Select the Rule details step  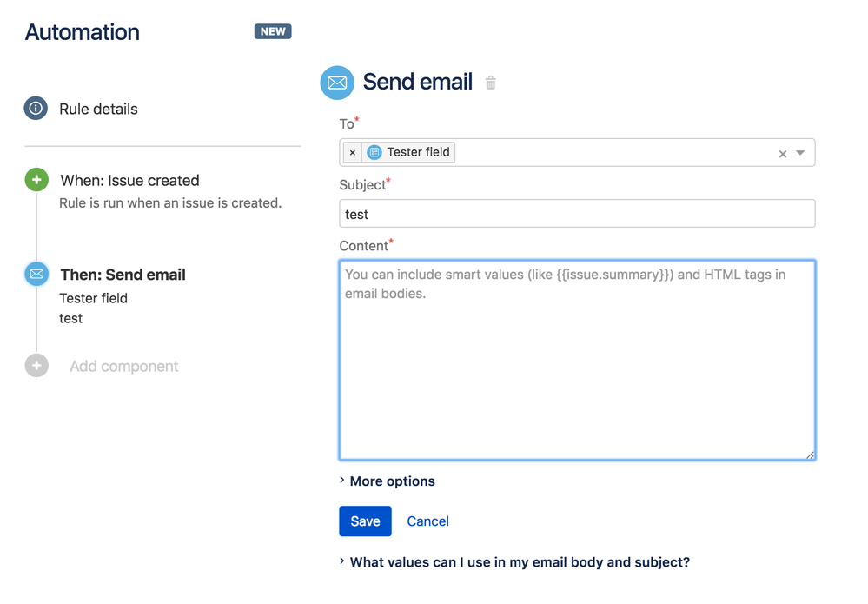click(98, 108)
